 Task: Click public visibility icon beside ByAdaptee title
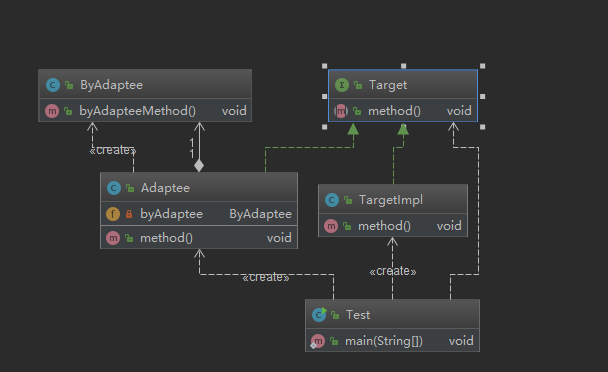coord(69,85)
